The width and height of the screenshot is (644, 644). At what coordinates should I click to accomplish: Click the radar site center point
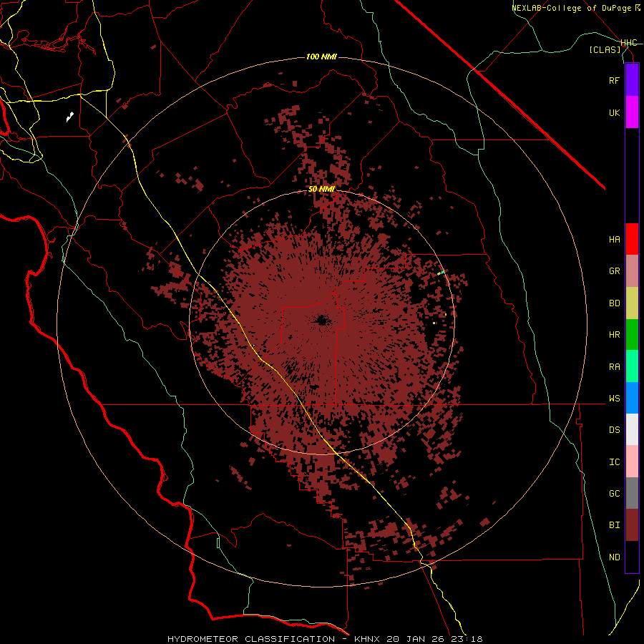pyautogui.click(x=322, y=320)
